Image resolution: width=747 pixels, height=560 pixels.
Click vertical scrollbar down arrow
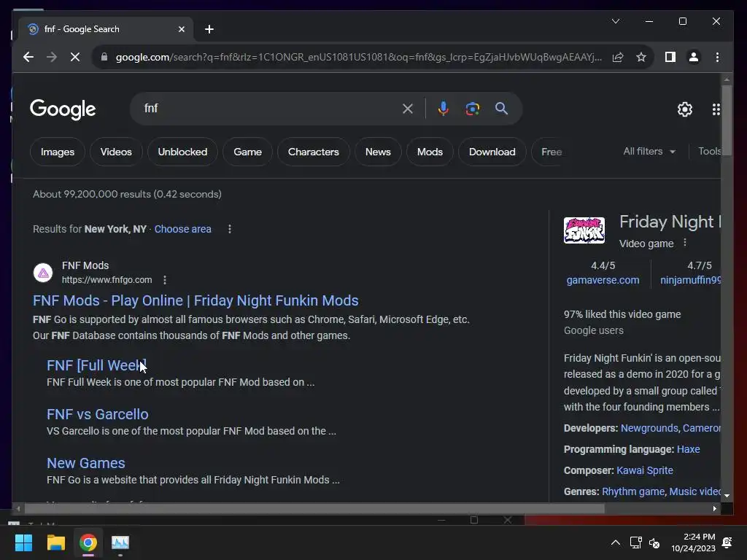[x=727, y=496]
